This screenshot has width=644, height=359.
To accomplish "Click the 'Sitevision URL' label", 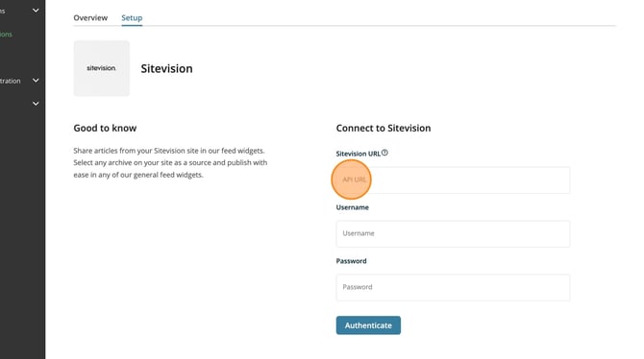I will click(359, 154).
